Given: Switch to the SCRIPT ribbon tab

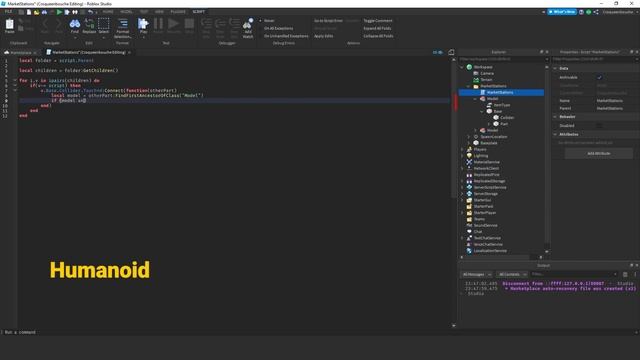Looking at the screenshot, I should pyautogui.click(x=199, y=12).
